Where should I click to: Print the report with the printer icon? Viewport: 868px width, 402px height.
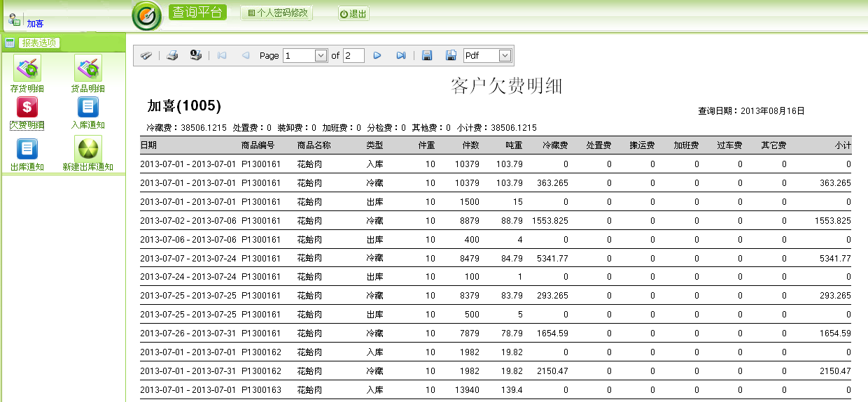tap(172, 55)
